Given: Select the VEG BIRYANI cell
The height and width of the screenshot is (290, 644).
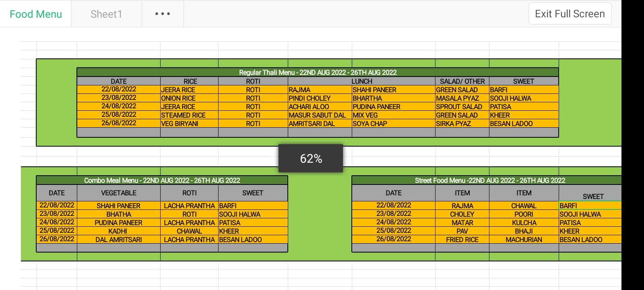Looking at the screenshot, I should coord(190,124).
